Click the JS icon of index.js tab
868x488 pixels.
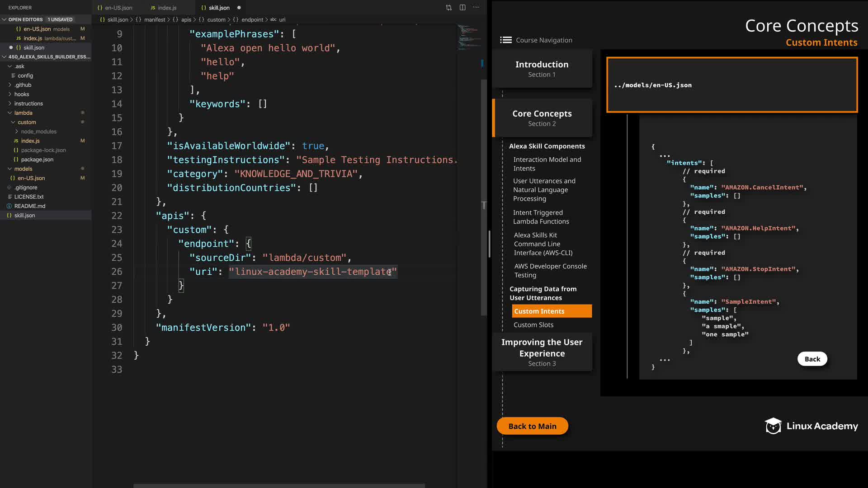pyautogui.click(x=153, y=8)
